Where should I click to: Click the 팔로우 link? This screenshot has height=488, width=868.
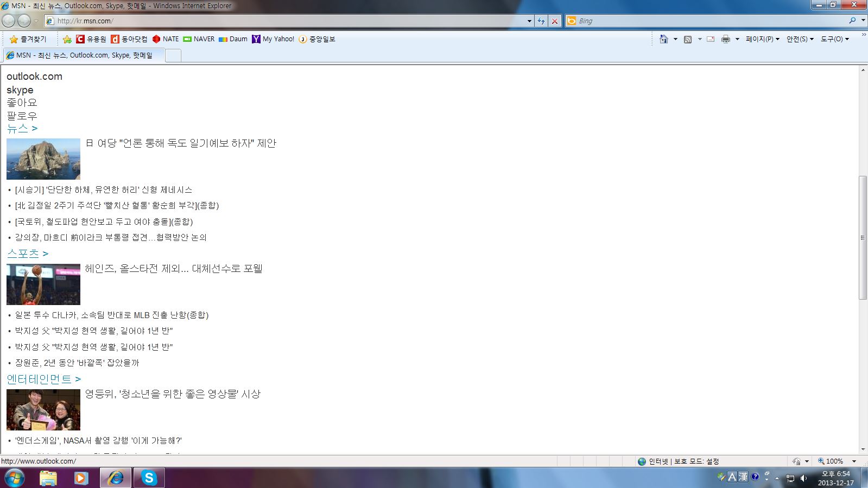click(x=22, y=116)
